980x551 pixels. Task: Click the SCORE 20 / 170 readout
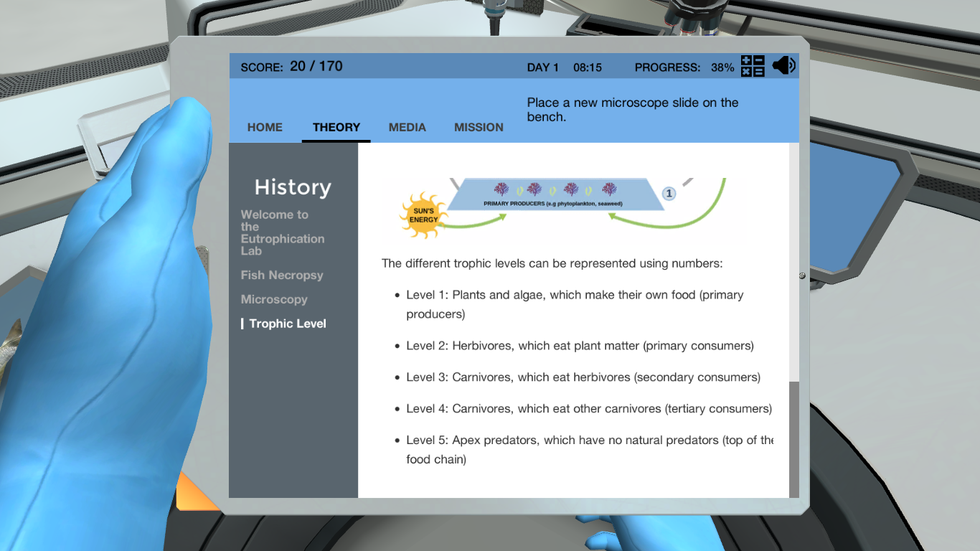[x=291, y=67]
